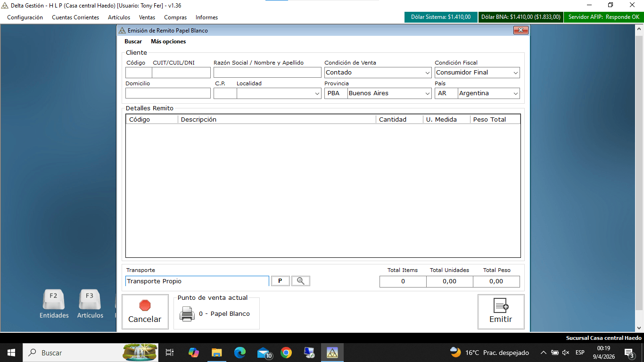644x362 pixels.
Task: Open the Windows Start menu
Action: tap(11, 353)
